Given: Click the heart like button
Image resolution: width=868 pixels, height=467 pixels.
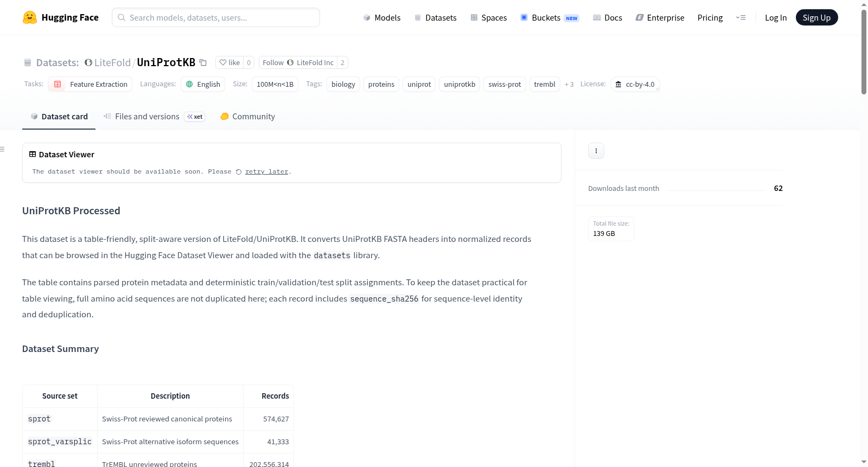Looking at the screenshot, I should pos(229,62).
